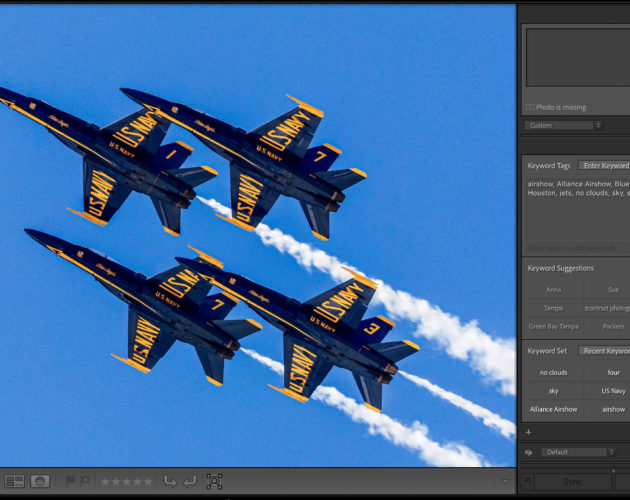The image size is (630, 500).
Task: Add suggested keyword Sue
Action: pos(613,289)
